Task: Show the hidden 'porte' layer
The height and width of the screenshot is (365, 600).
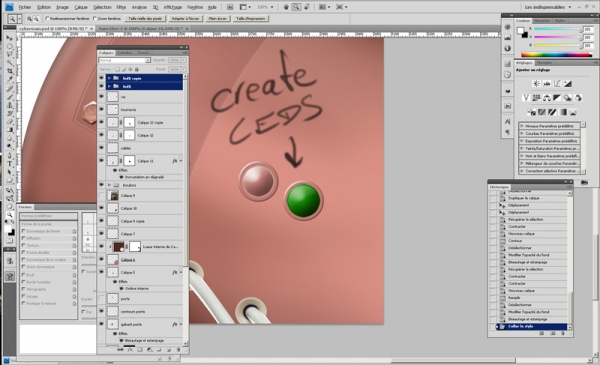Action: pos(101,298)
